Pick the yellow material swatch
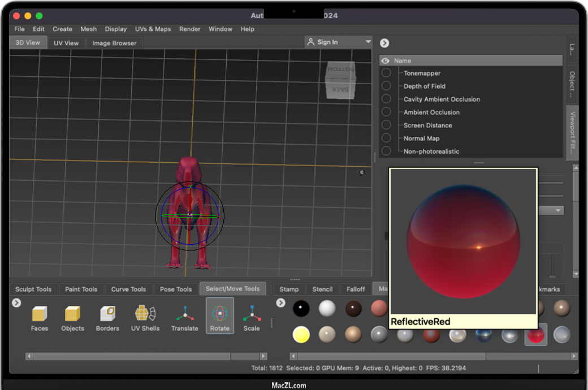 pyautogui.click(x=301, y=335)
